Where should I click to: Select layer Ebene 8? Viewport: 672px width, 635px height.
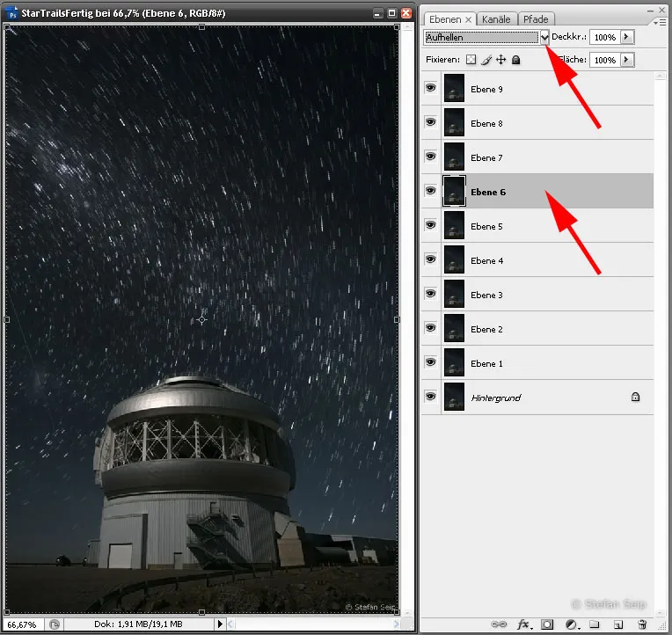537,122
